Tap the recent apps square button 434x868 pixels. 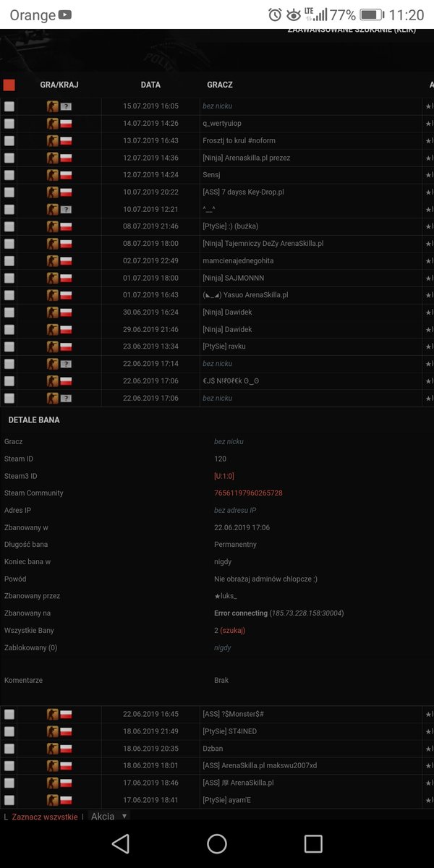(313, 843)
